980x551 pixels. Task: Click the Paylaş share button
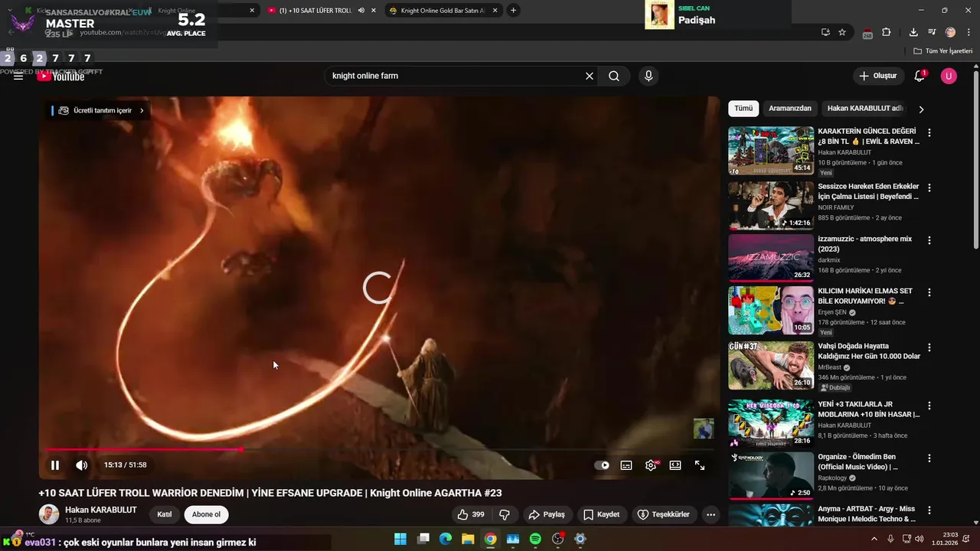click(547, 514)
